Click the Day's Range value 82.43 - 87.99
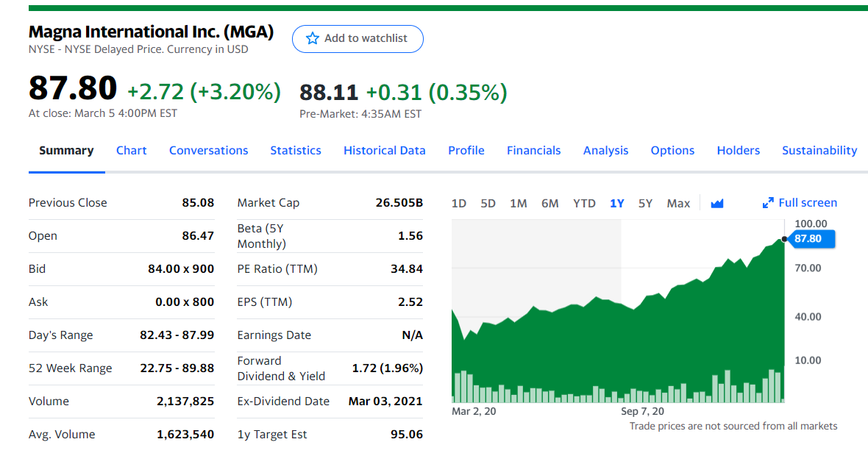The width and height of the screenshot is (868, 467). pos(177,335)
